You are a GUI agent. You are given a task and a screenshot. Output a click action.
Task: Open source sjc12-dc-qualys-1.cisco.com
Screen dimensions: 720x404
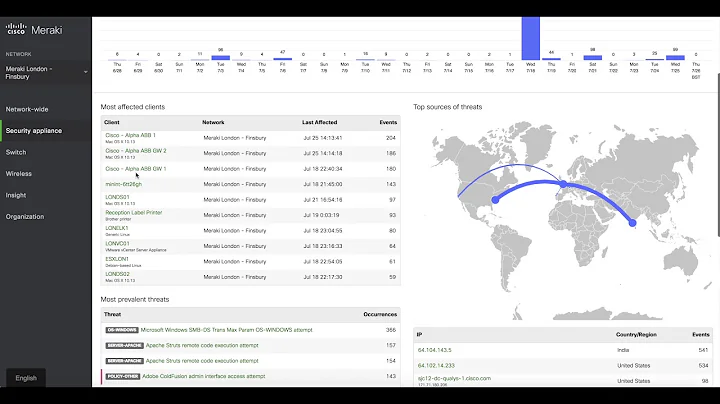click(454, 379)
